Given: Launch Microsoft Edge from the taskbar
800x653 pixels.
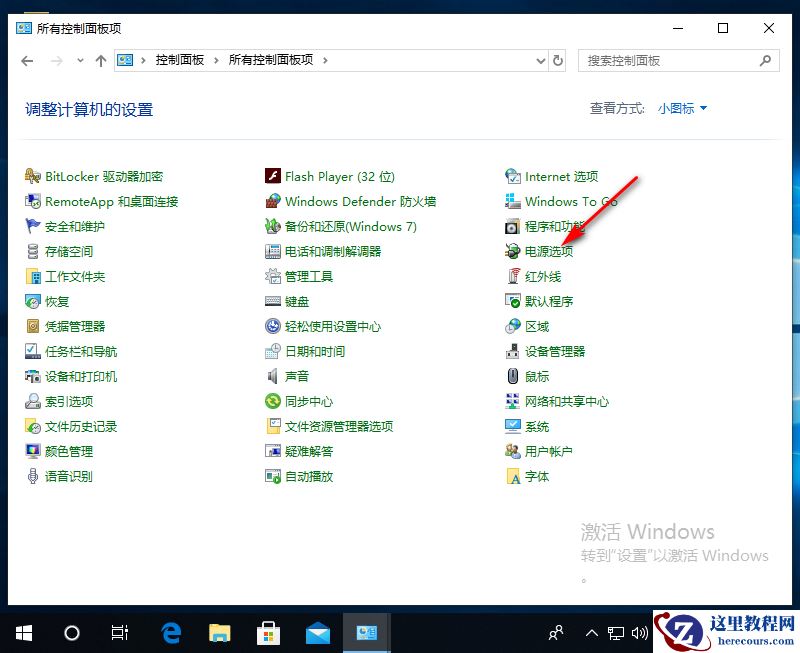Looking at the screenshot, I should (x=170, y=632).
